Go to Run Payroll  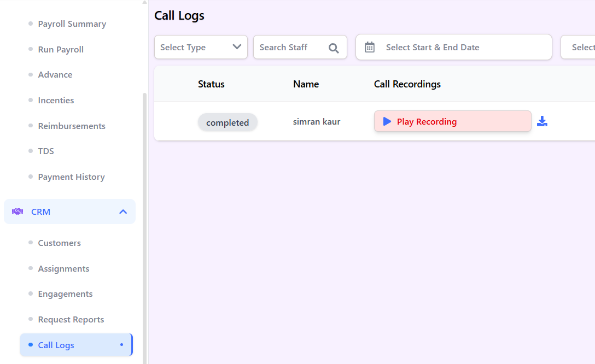pos(61,49)
